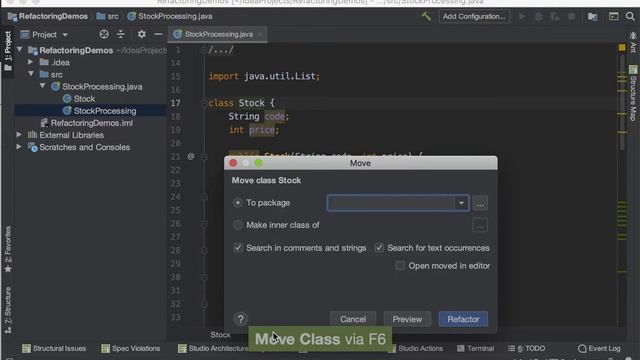Click the Refactor button
The height and width of the screenshot is (360, 640).
tap(463, 319)
